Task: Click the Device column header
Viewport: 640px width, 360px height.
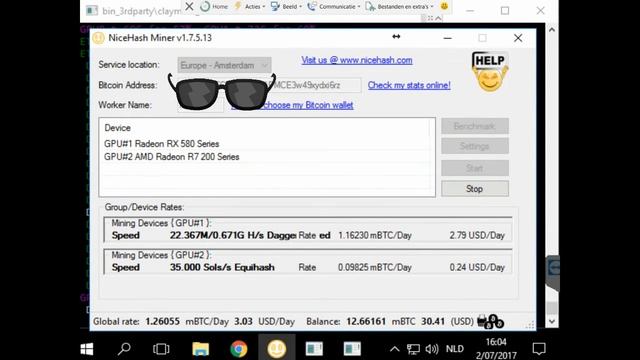Action: point(118,128)
